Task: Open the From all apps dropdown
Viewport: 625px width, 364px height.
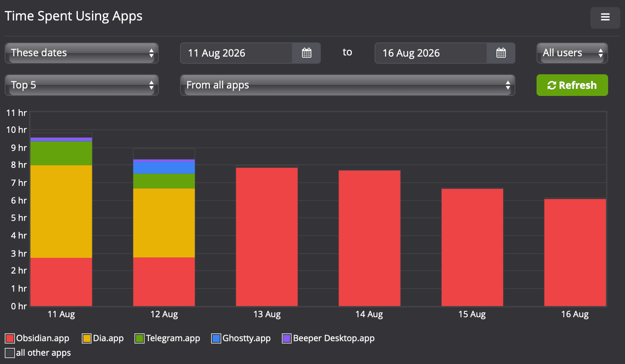Action: click(x=347, y=85)
